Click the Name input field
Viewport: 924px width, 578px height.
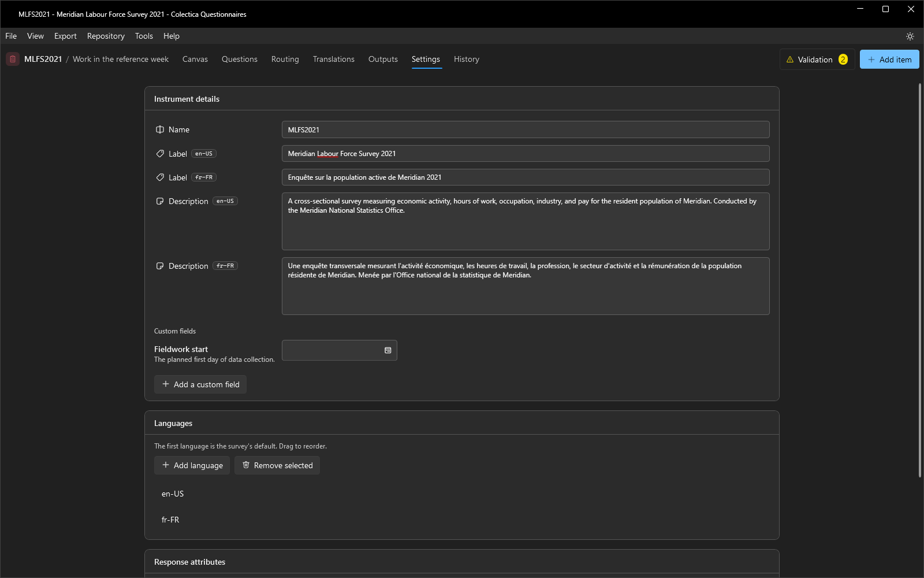click(526, 129)
